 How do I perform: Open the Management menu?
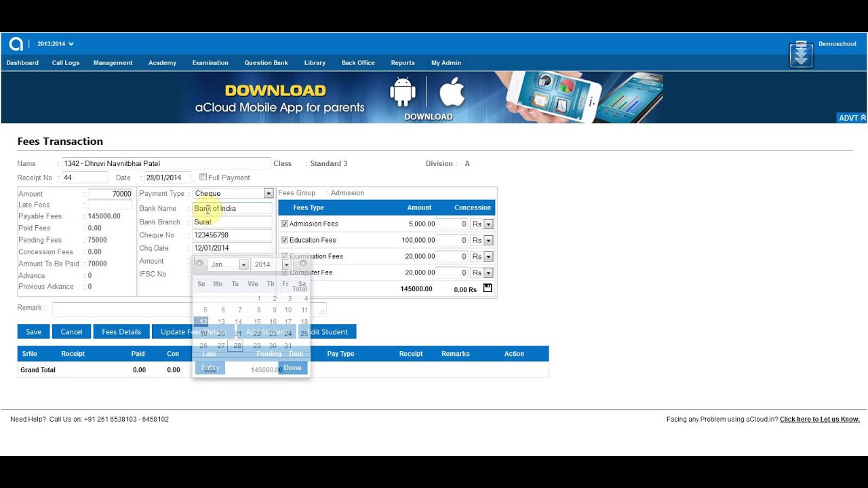(113, 63)
